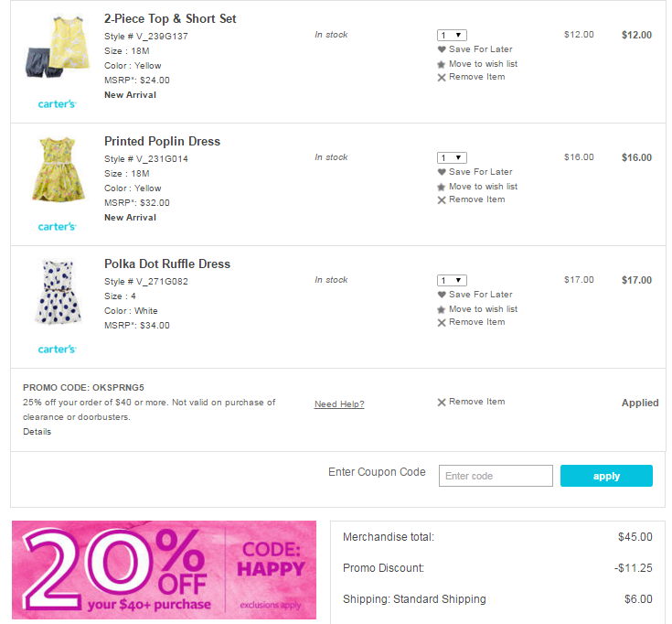Image resolution: width=672 pixels, height=624 pixels.
Task: Open quantity dropdown for 2-Piece Top set
Action: 452,35
